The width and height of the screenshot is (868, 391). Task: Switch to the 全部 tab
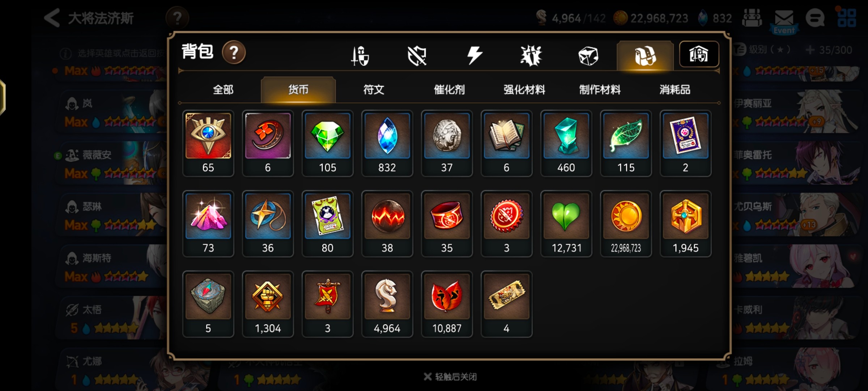tap(223, 89)
